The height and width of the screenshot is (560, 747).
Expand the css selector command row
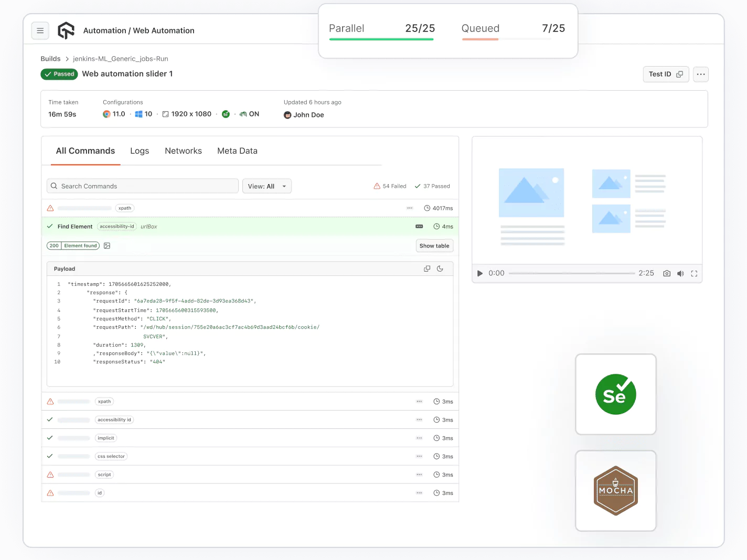(x=250, y=456)
